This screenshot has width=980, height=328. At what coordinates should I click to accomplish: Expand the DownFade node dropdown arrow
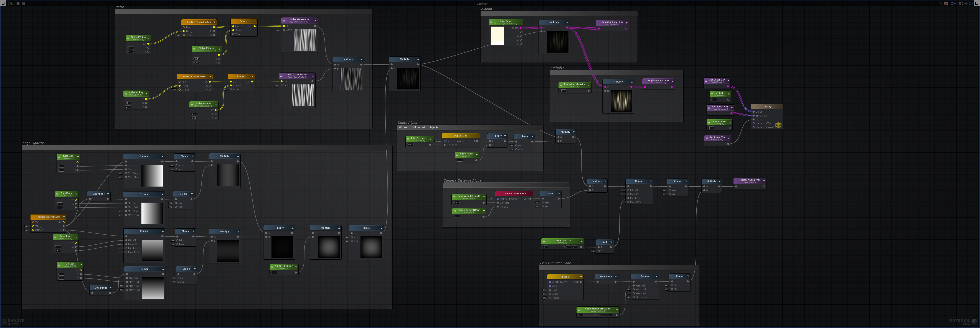coord(76,237)
